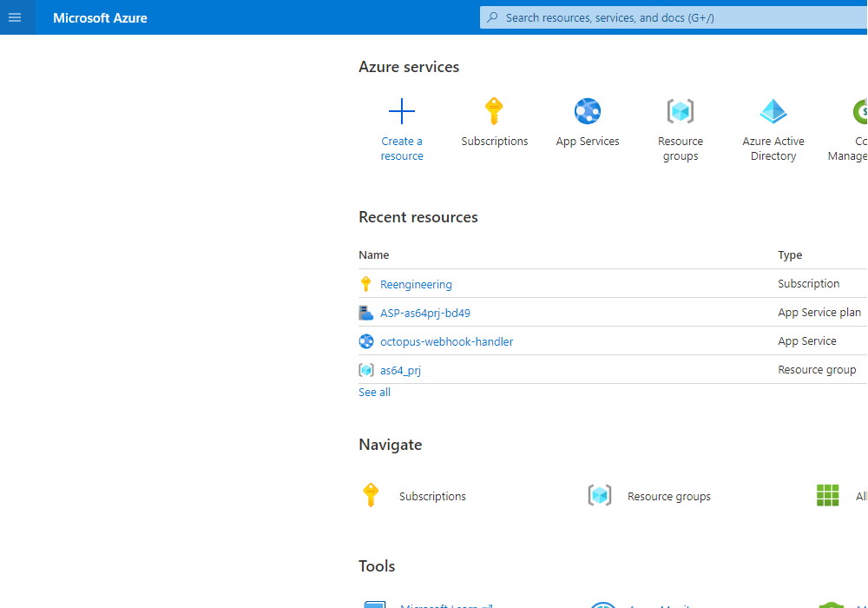Click the Resource group type cell for as64_prj

coord(817,370)
